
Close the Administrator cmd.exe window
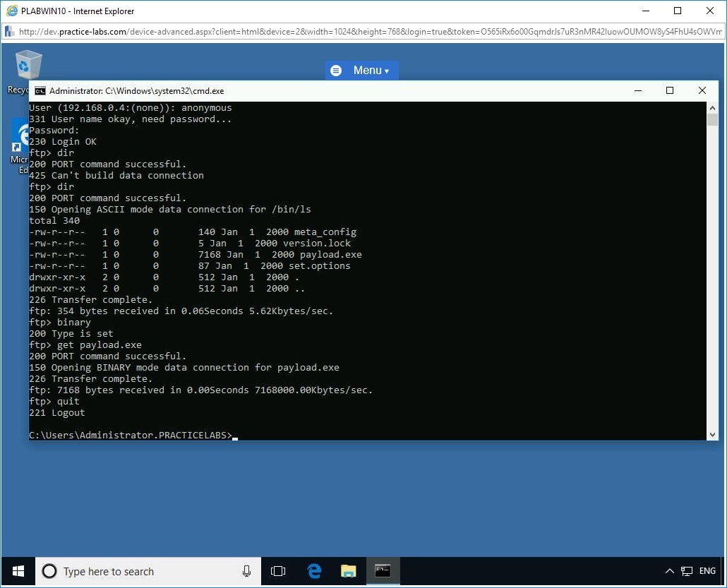tap(702, 90)
